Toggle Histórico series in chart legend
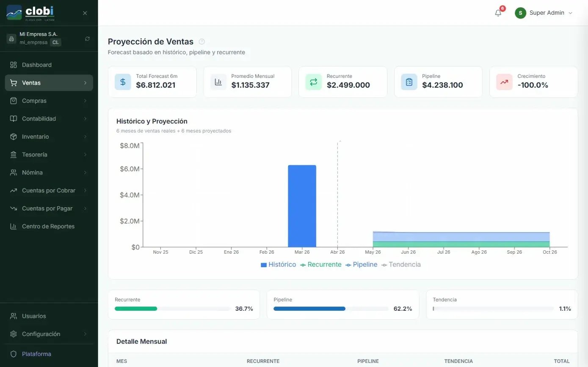Screen dimensions: 588x367 point(278,265)
